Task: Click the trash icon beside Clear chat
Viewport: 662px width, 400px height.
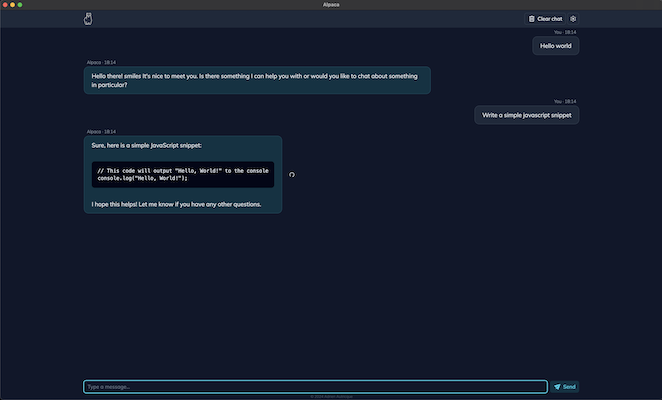Action: (x=532, y=19)
